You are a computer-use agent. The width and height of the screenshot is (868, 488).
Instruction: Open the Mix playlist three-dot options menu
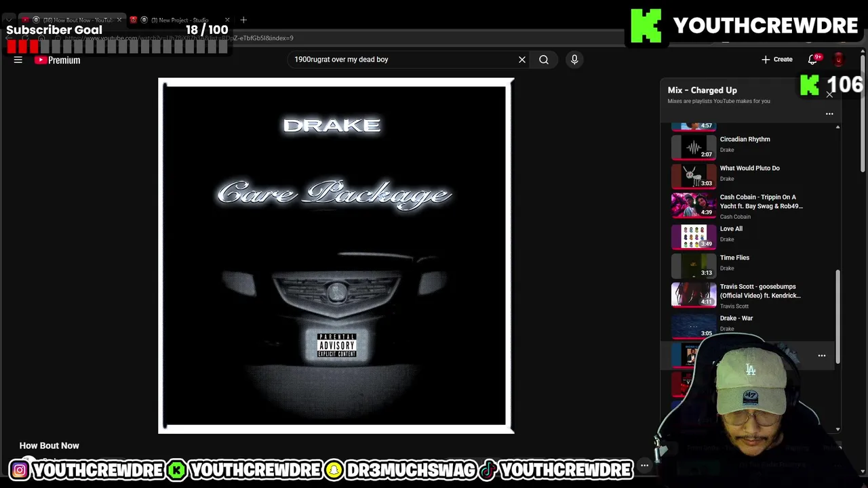coord(829,114)
